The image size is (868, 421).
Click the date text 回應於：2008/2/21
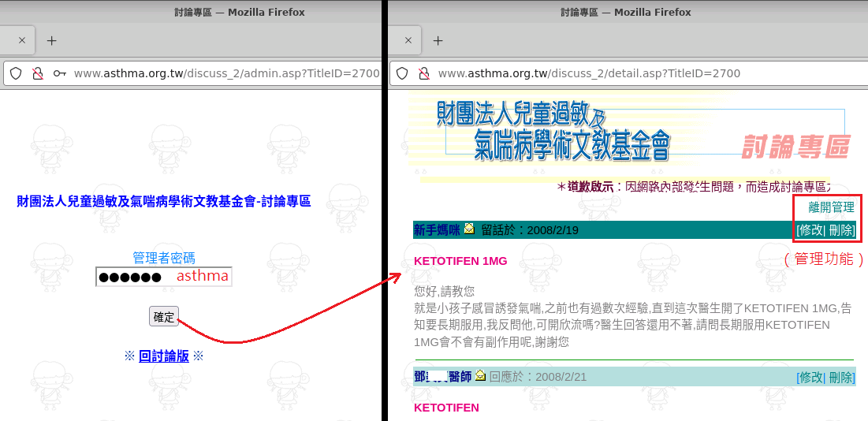click(x=538, y=378)
